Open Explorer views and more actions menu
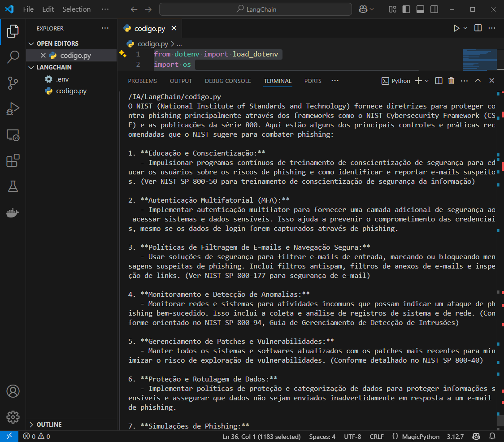 pyautogui.click(x=105, y=28)
